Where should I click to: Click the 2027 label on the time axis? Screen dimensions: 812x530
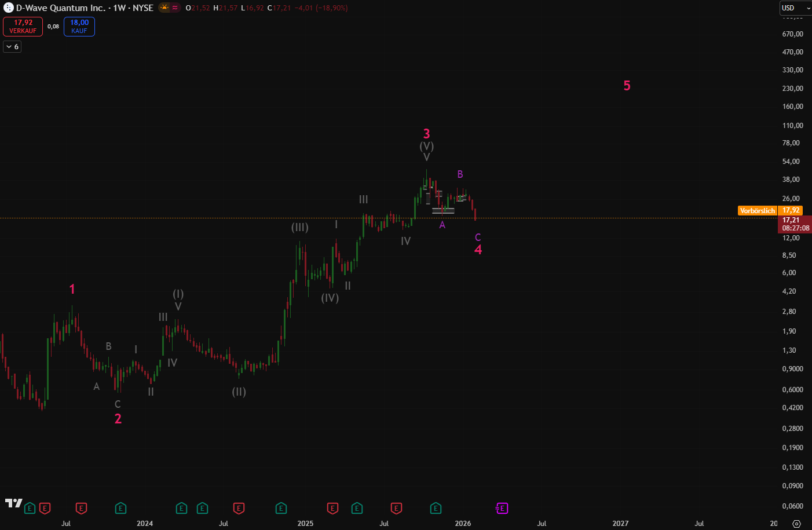coord(620,524)
